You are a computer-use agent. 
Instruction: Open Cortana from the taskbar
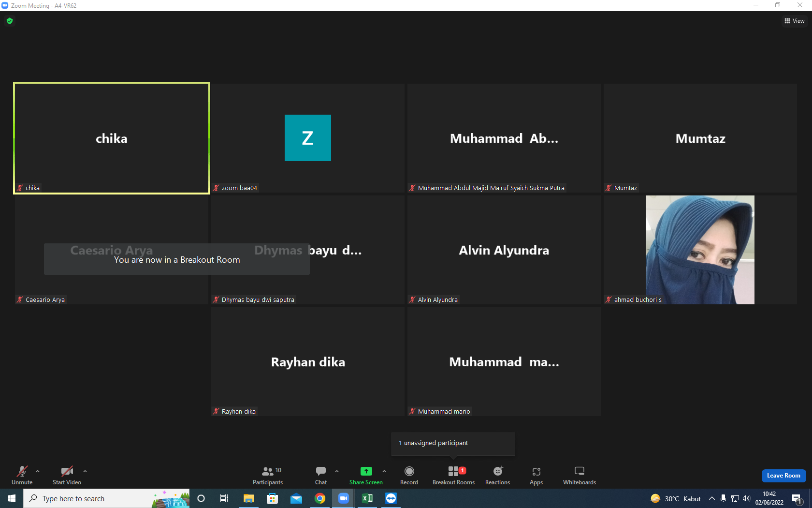coord(201,498)
